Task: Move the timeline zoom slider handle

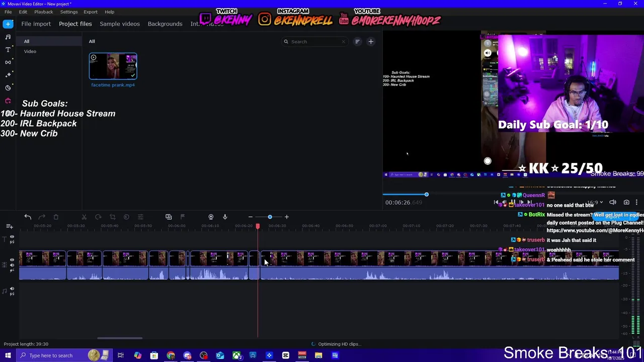Action: [270, 217]
